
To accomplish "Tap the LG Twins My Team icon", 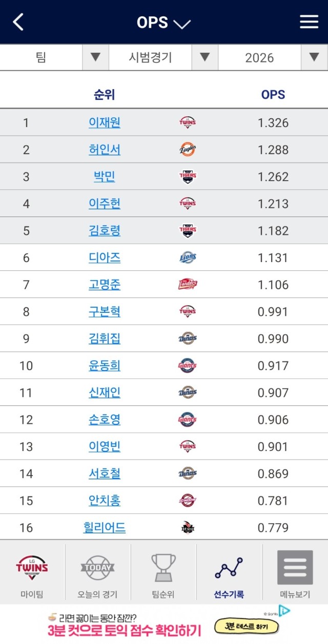I will pos(32,567).
